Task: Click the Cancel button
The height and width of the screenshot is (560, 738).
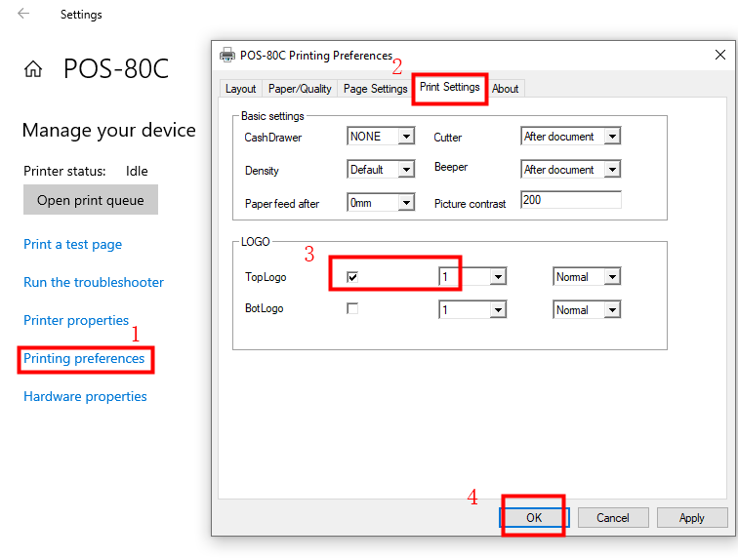Action: (613, 518)
